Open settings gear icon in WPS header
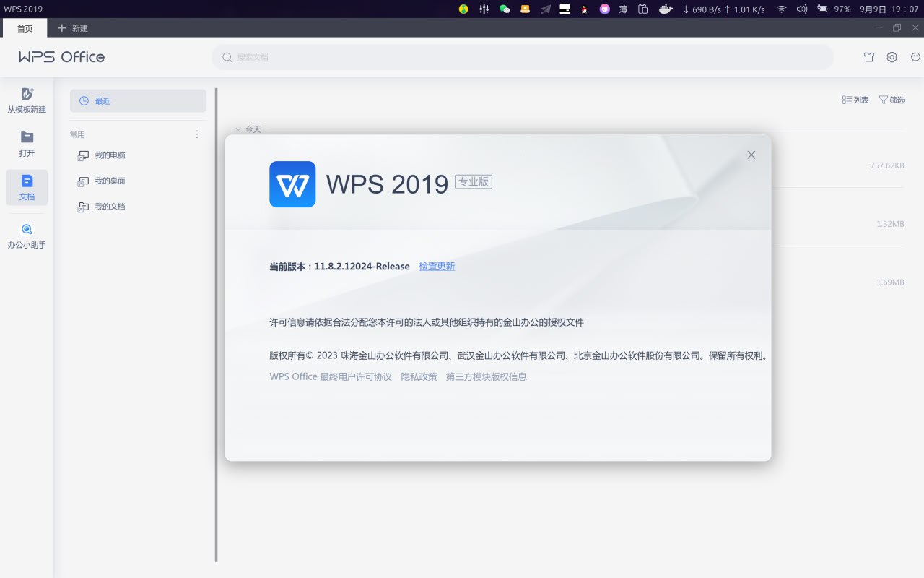The width and height of the screenshot is (924, 578). (892, 57)
